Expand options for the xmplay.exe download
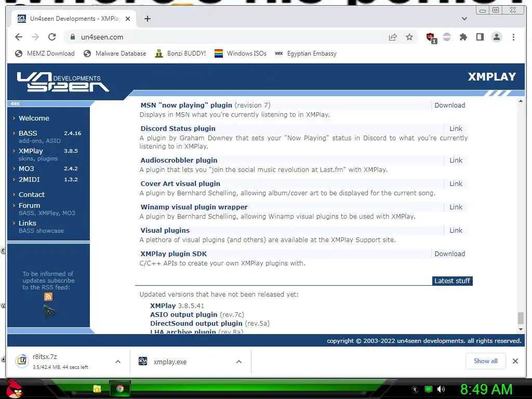 pos(239,362)
